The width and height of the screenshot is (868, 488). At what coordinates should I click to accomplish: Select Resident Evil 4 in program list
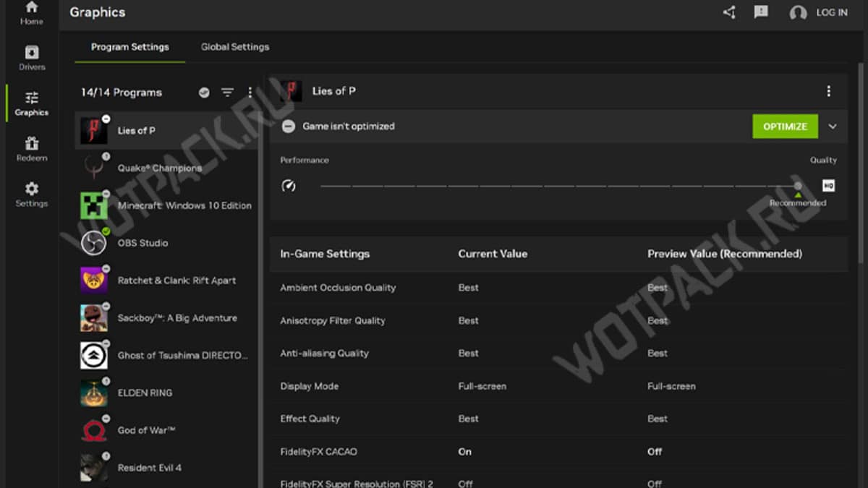166,468
